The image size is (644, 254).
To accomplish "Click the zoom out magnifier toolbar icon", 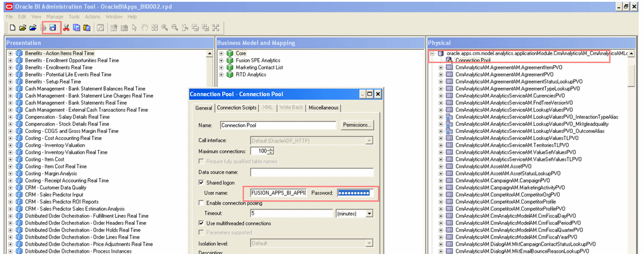I will [x=175, y=27].
